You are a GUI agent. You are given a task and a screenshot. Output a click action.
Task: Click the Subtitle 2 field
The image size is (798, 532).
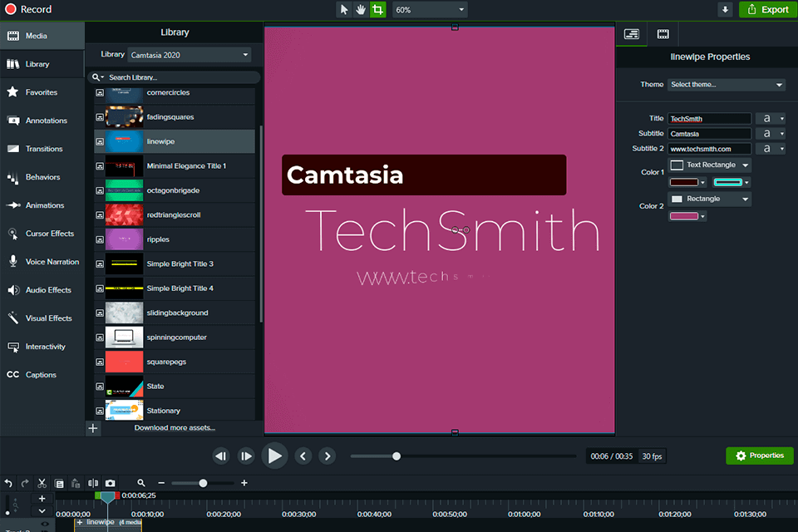pyautogui.click(x=709, y=149)
